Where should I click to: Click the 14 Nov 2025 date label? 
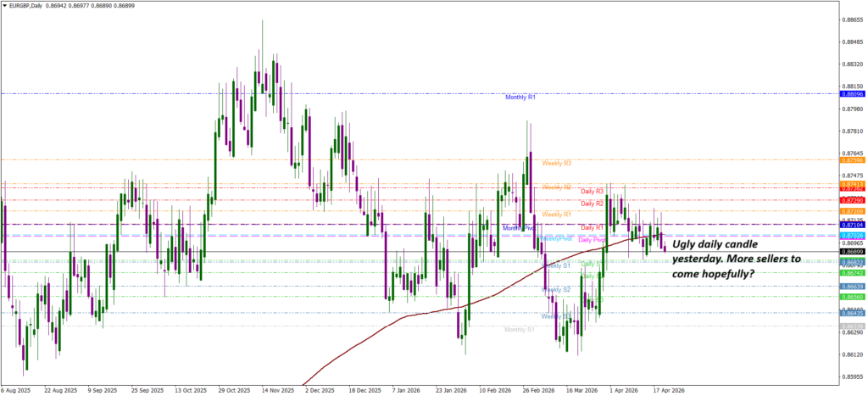click(x=276, y=390)
